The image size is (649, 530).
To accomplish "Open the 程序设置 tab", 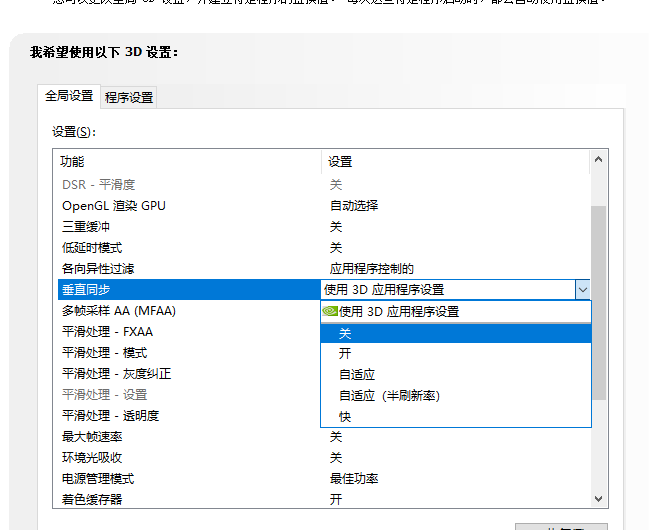I will coord(129,98).
